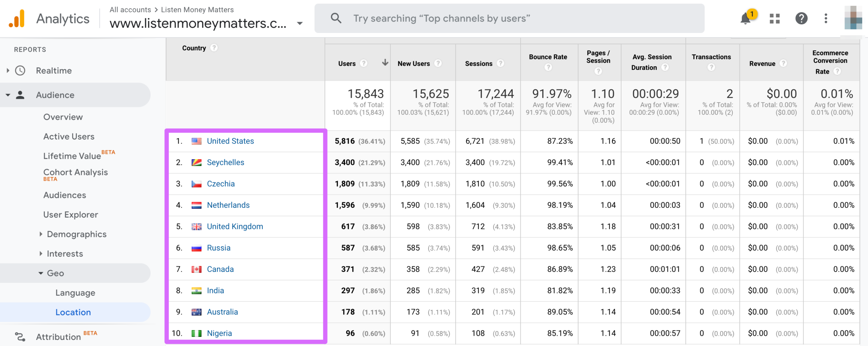Click the Users column sort arrow
This screenshot has width=868, height=346.
385,62
